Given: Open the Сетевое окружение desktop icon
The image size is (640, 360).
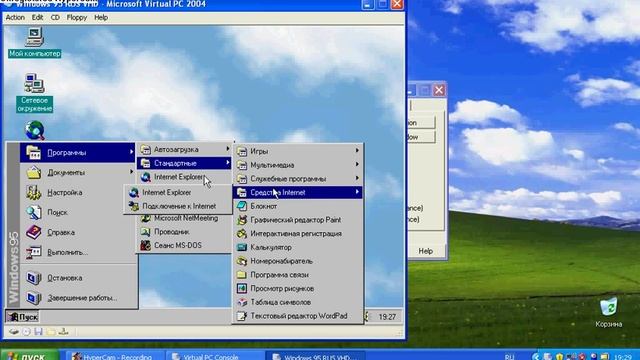Looking at the screenshot, I should [x=34, y=93].
